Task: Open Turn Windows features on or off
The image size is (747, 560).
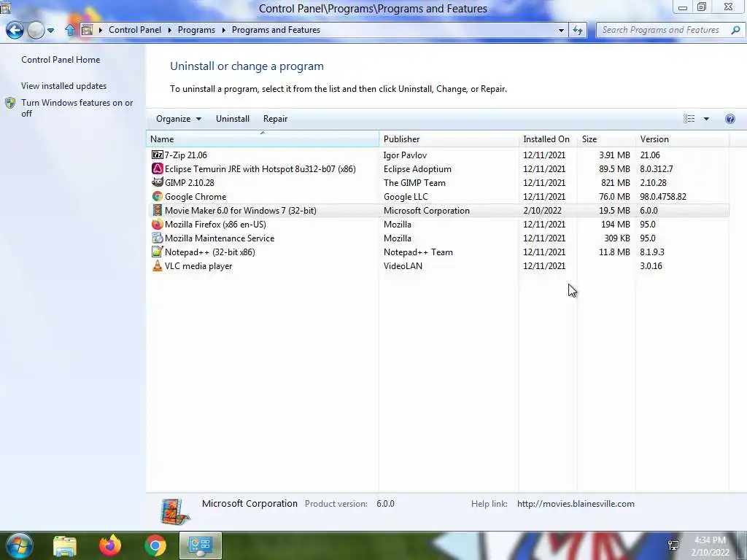Action: 77,108
